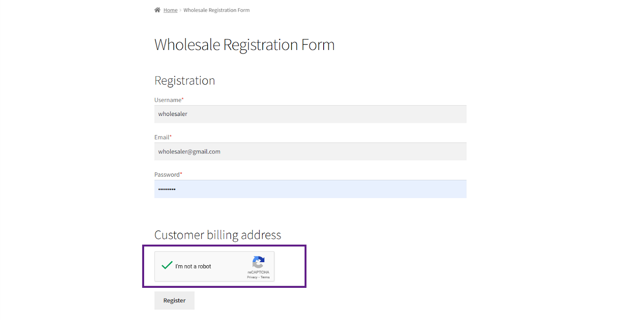
Task: Click the breadcrumb text Wholesale Registration Form
Action: pyautogui.click(x=217, y=10)
